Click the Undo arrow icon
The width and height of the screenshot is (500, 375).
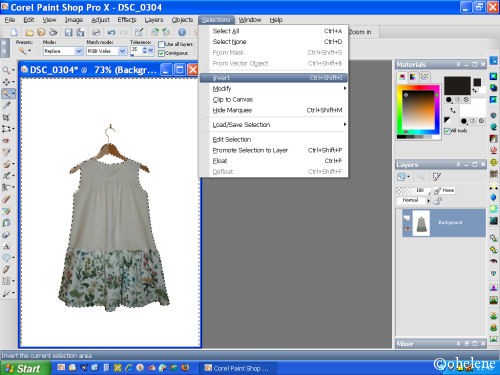pos(111,32)
